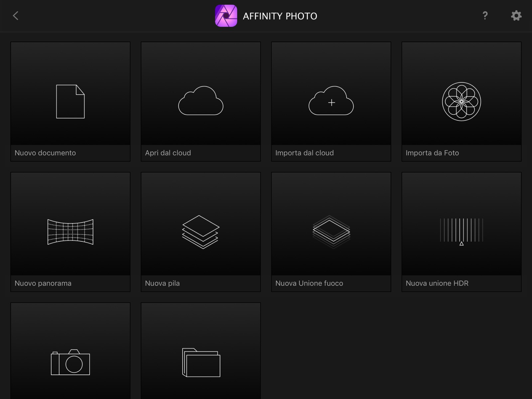
Task: Go back with the left chevron arrow
Action: click(16, 16)
